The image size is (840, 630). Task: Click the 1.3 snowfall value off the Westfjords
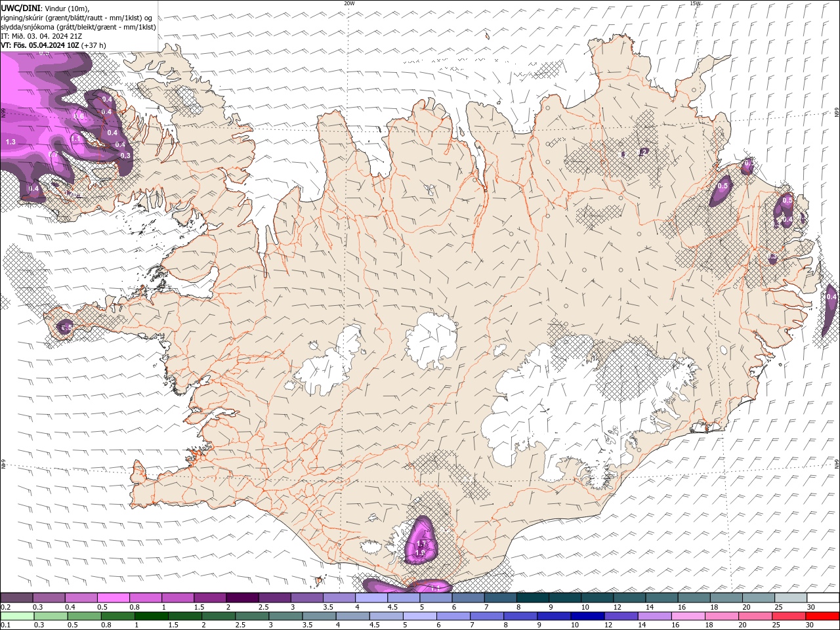point(10,142)
